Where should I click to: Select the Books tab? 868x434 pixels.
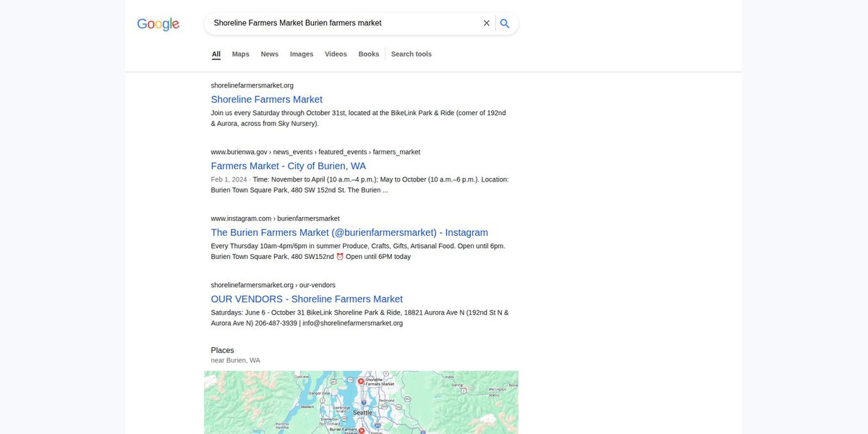tap(369, 54)
